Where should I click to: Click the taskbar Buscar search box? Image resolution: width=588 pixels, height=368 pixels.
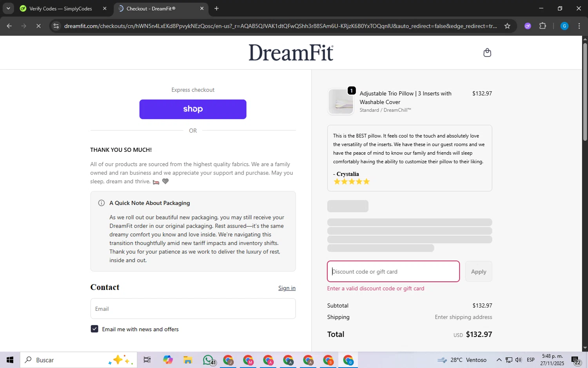78,360
